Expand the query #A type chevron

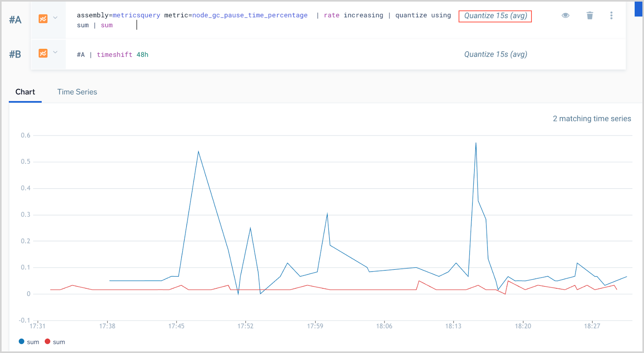tap(55, 18)
